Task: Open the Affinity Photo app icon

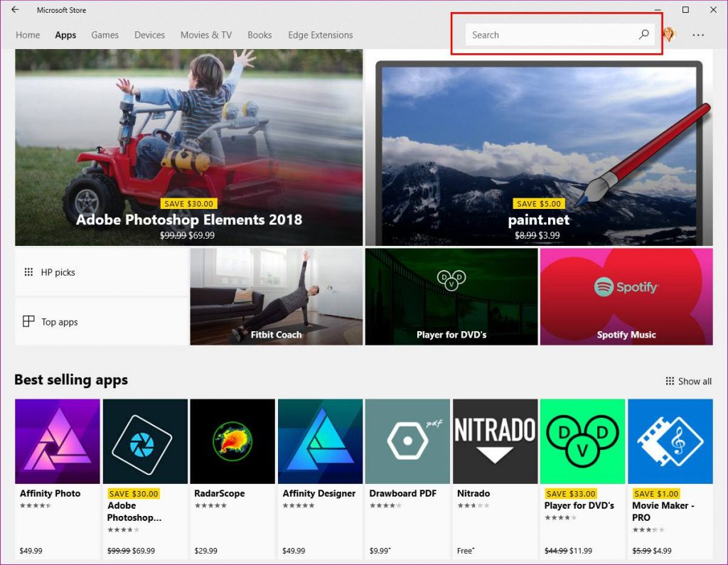Action: (58, 441)
